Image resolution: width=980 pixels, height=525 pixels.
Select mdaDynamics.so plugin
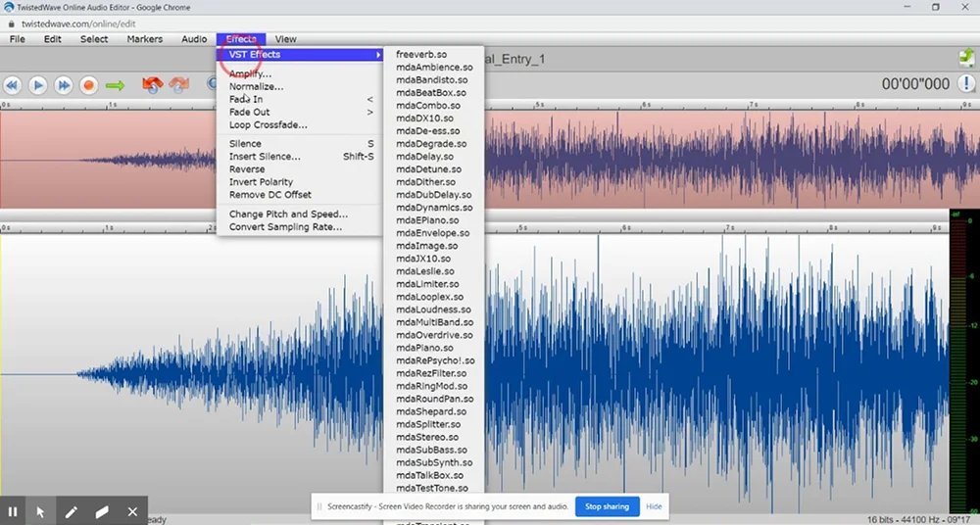434,208
